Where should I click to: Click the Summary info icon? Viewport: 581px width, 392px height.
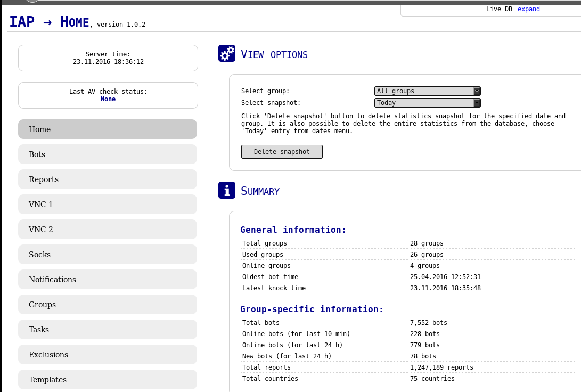click(227, 190)
